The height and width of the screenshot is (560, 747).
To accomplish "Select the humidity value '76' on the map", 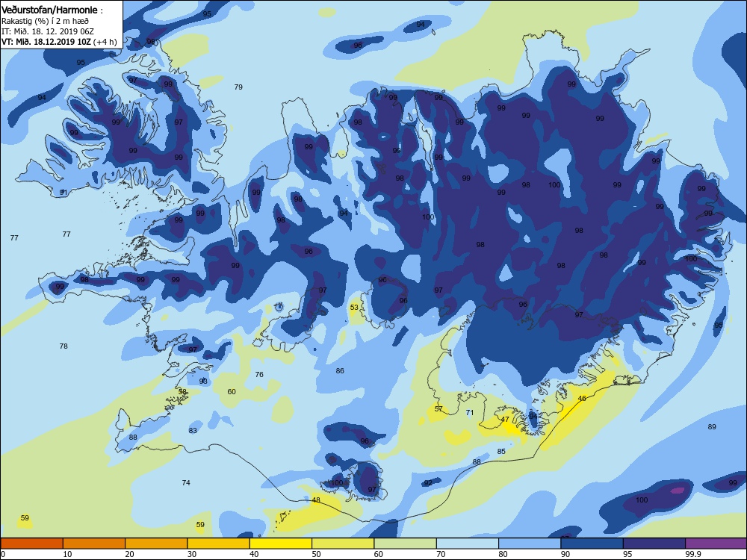I will [x=259, y=375].
